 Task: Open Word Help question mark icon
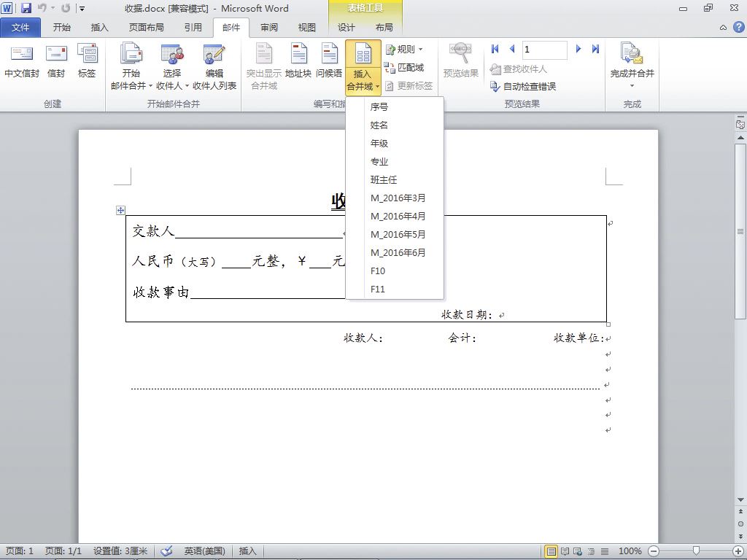pos(738,27)
